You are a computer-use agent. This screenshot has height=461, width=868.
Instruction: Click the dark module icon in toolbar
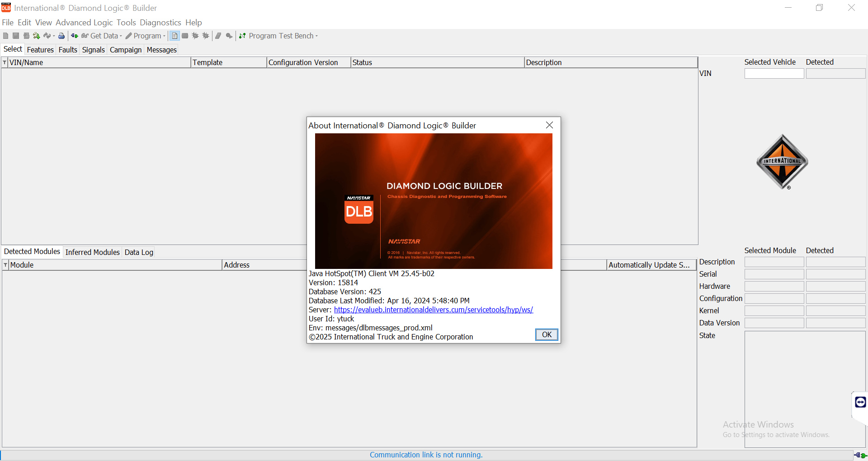[185, 36]
